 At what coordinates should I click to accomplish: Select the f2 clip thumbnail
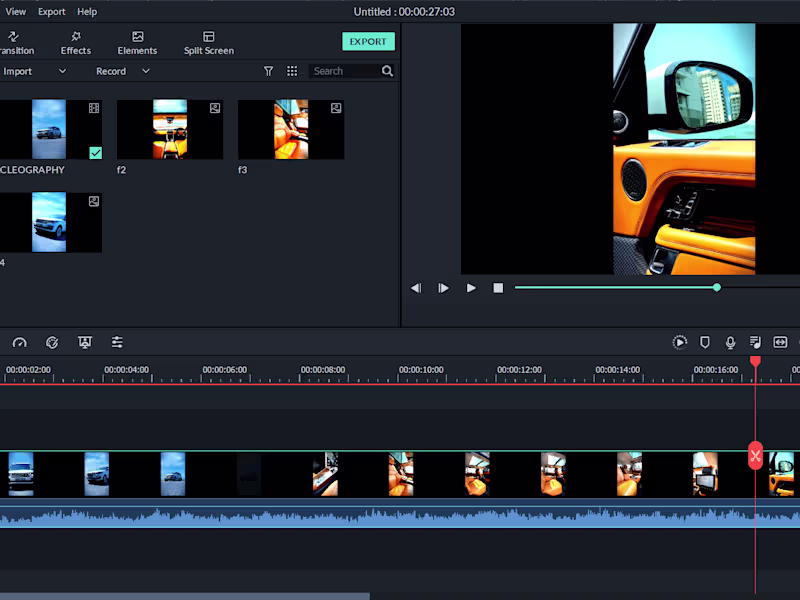[x=170, y=129]
